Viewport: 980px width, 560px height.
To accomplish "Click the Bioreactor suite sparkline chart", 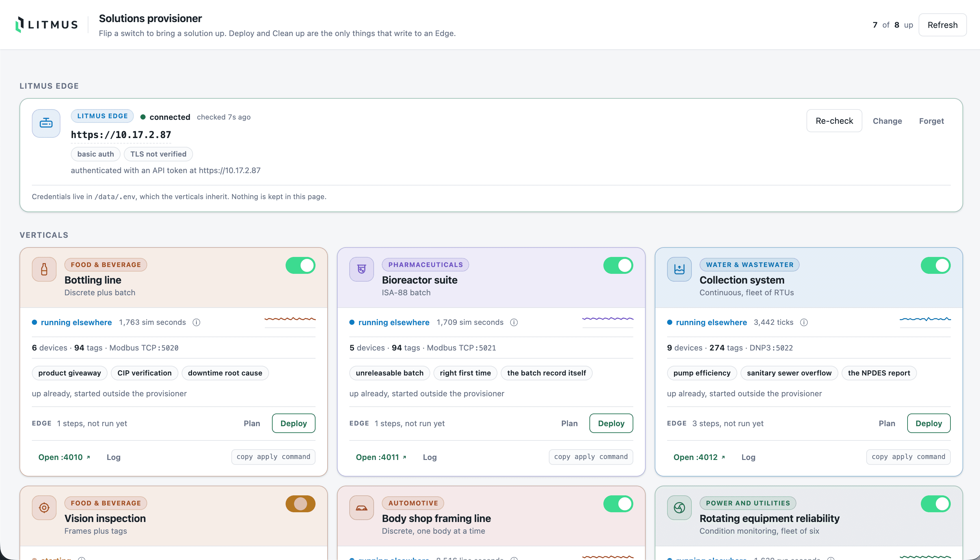I will pyautogui.click(x=608, y=322).
